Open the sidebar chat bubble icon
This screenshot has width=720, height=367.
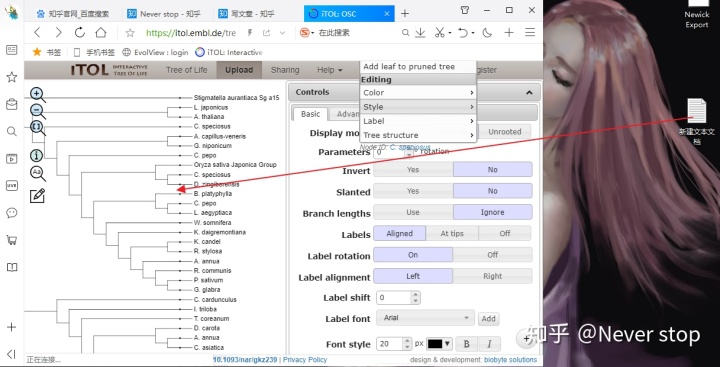[x=11, y=213]
